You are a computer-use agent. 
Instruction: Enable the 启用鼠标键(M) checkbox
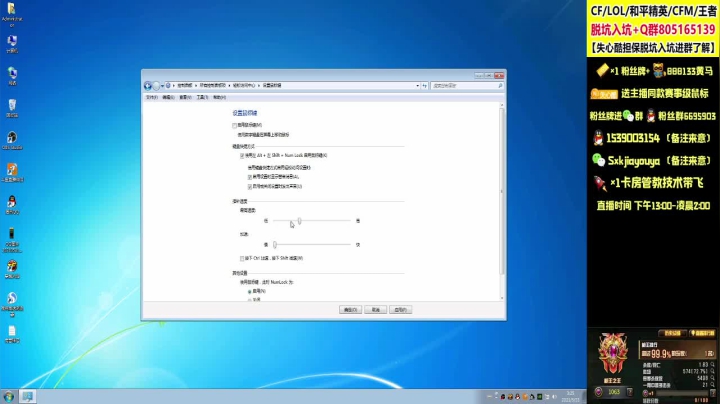pyautogui.click(x=235, y=125)
